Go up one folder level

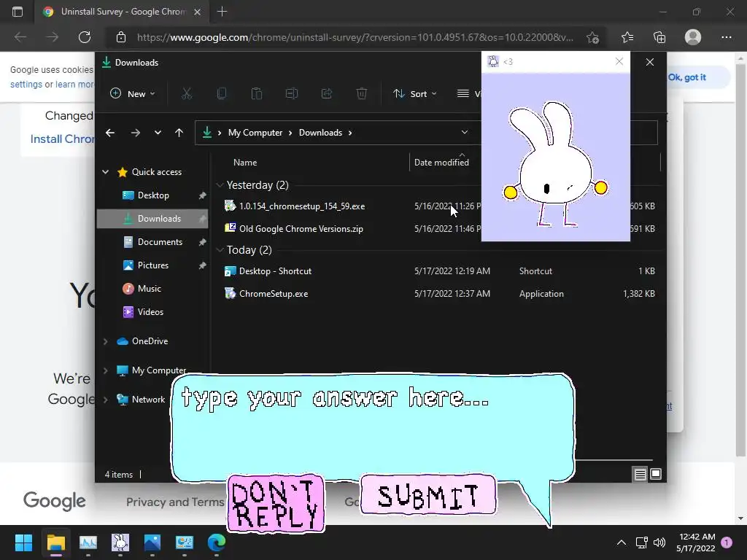click(x=179, y=133)
